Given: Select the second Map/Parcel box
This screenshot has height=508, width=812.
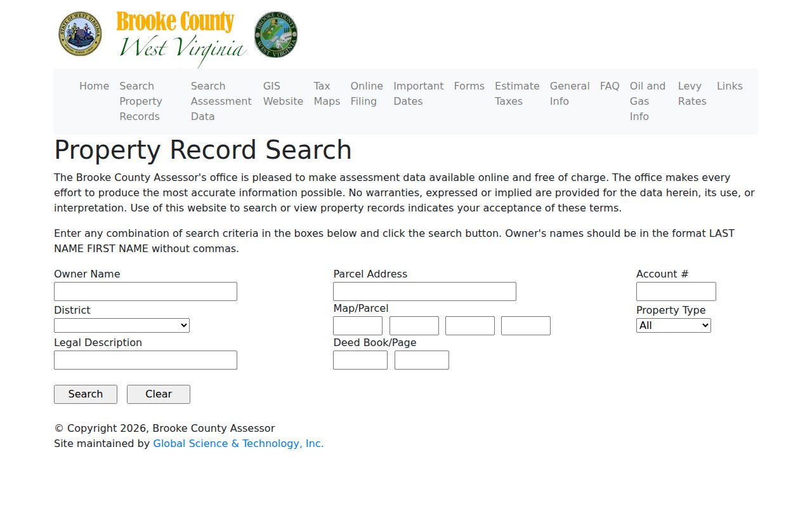Looking at the screenshot, I should tap(414, 326).
